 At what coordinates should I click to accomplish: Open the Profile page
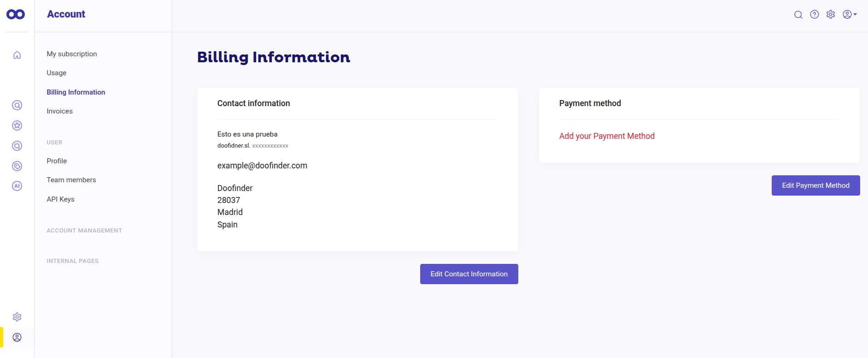pos(57,161)
